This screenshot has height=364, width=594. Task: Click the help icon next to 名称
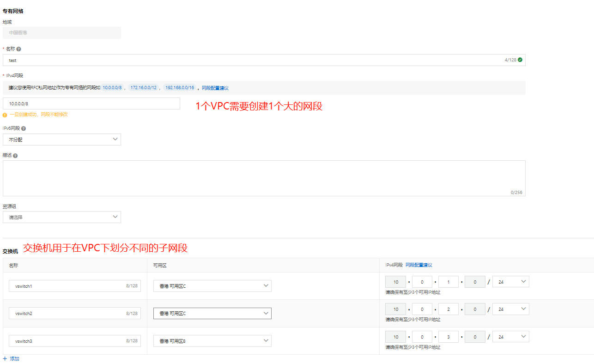coord(18,49)
